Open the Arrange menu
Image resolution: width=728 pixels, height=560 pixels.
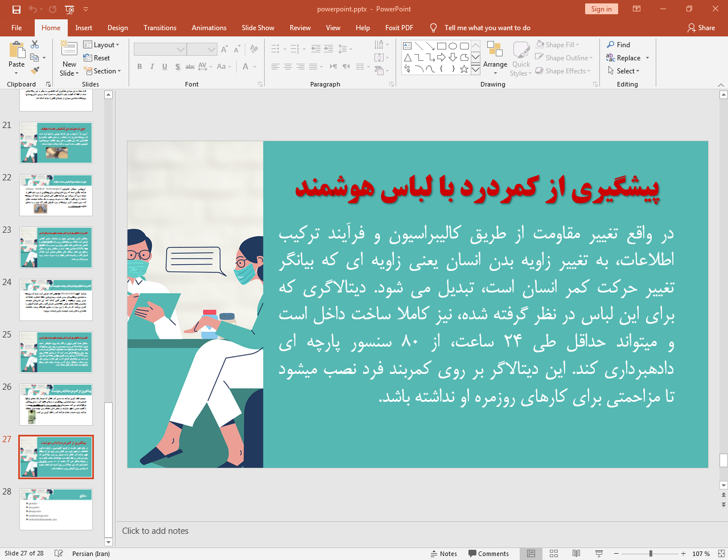click(495, 58)
